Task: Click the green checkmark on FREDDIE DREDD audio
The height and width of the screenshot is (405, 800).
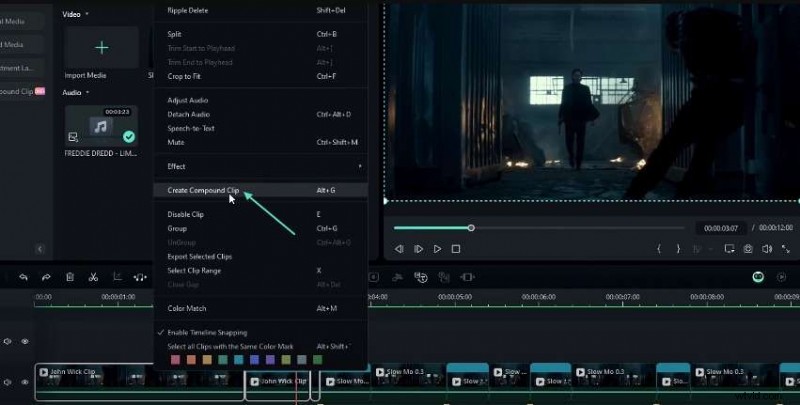Action: 129,137
